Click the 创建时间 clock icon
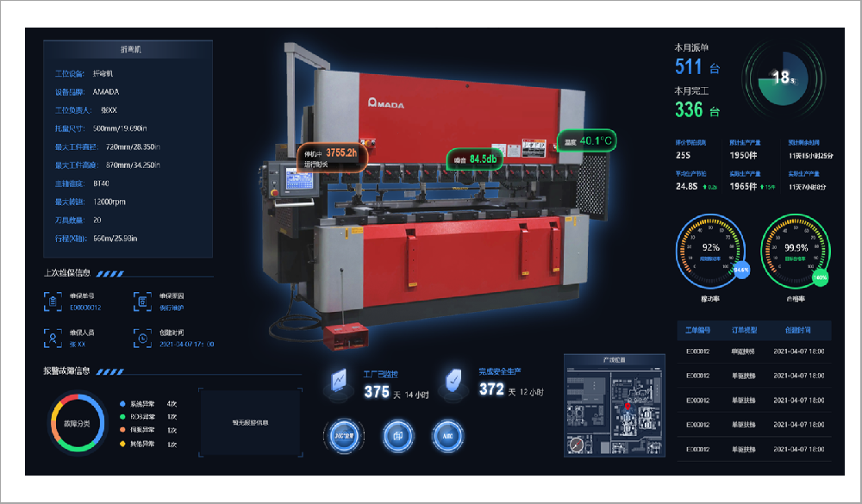The image size is (862, 504). click(x=142, y=338)
